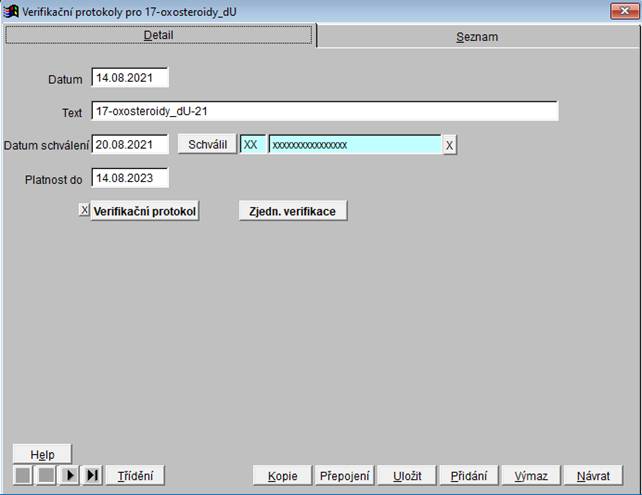Click the application icon in title bar

tap(12, 11)
